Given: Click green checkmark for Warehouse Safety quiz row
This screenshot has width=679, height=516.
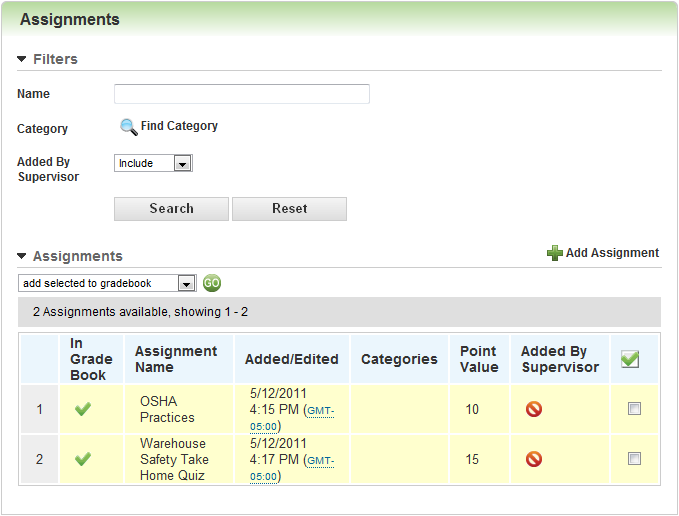Looking at the screenshot, I should (x=83, y=459).
